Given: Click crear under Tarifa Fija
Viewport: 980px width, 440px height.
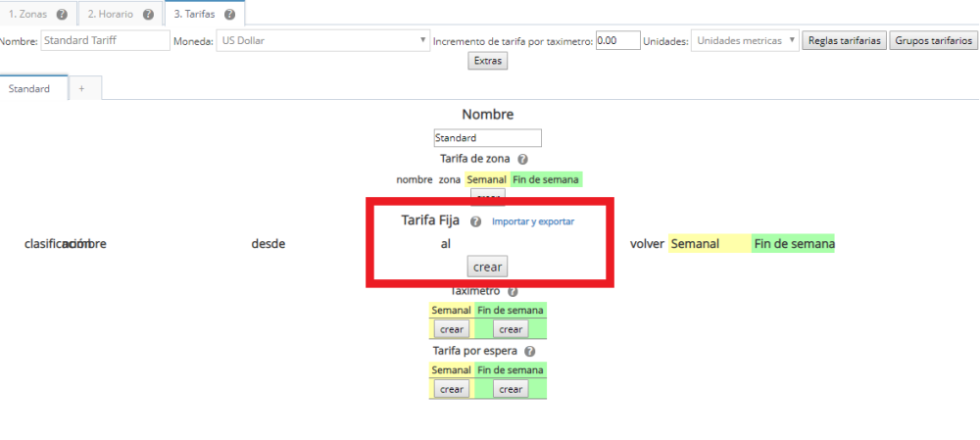Looking at the screenshot, I should pos(487,267).
